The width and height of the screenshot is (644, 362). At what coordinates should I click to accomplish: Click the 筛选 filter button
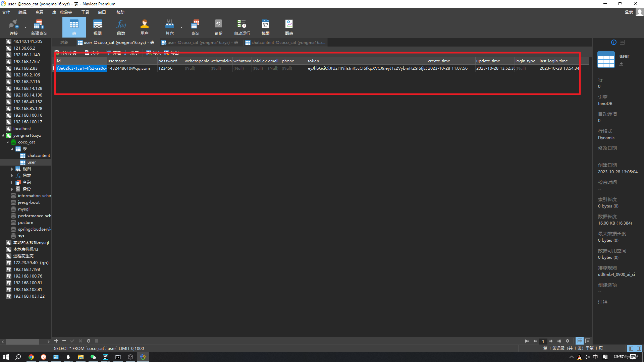click(113, 53)
